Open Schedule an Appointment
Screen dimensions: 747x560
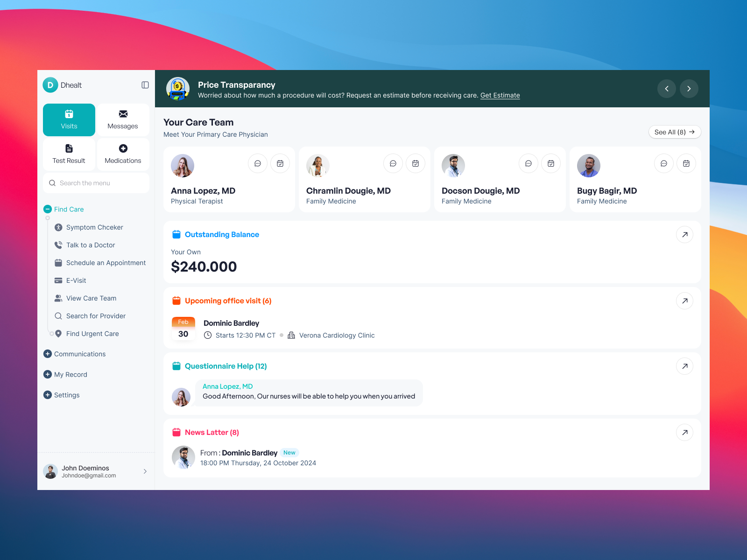100,263
